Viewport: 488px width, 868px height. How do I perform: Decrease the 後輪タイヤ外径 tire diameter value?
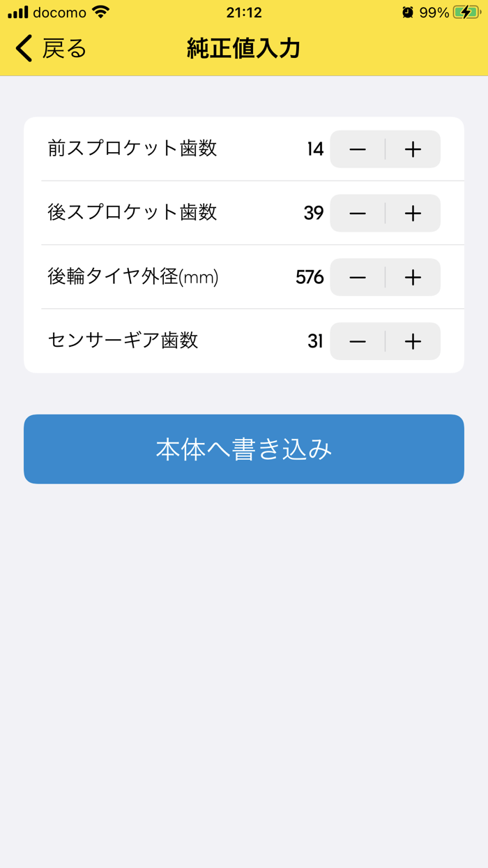tap(357, 277)
